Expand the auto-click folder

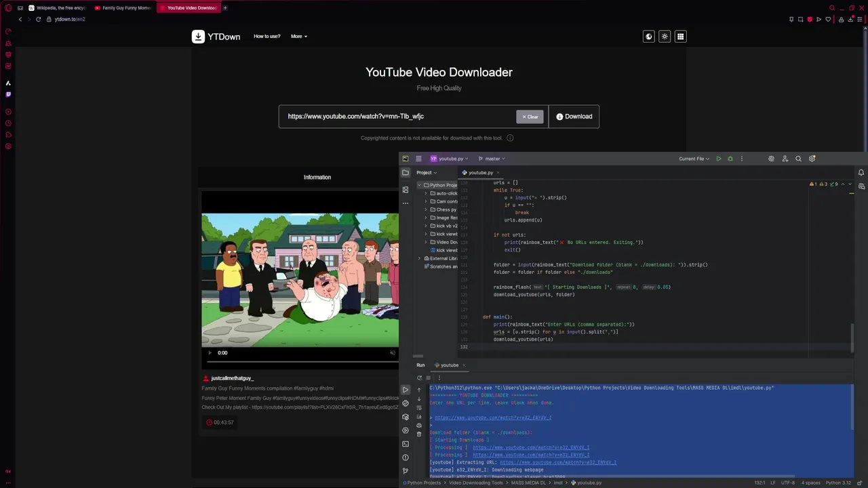(426, 193)
